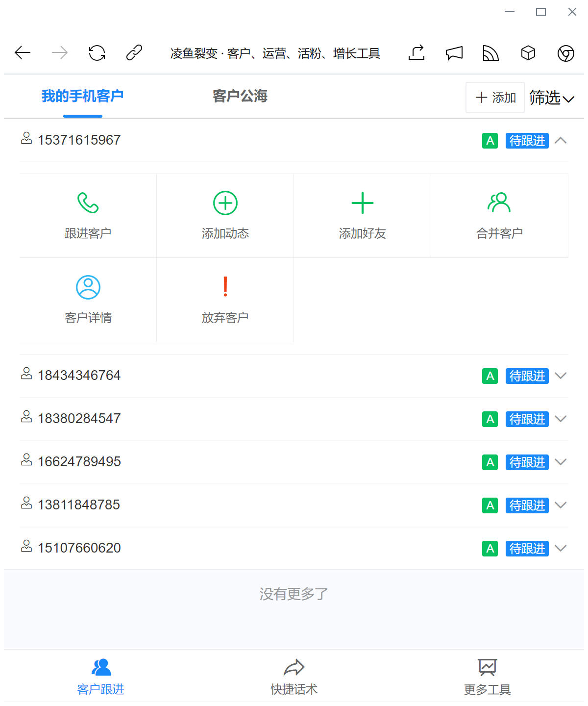Switch to 快捷话术 bottom tab
This screenshot has height=706, width=588.
(x=294, y=677)
